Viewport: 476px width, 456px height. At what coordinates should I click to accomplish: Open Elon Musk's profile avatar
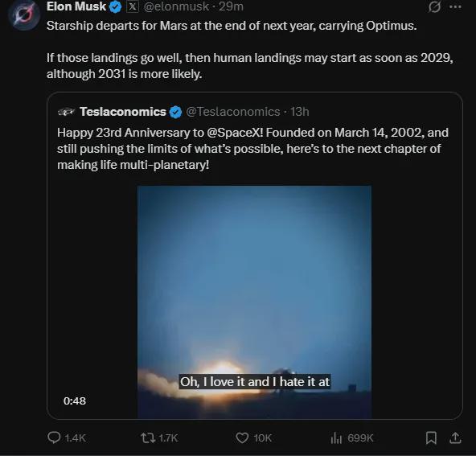click(25, 14)
